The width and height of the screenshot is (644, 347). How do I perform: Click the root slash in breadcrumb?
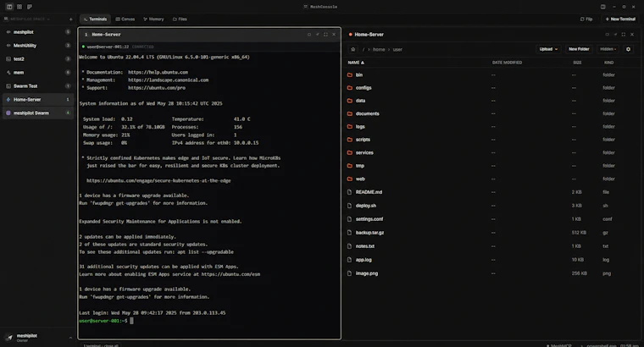point(364,50)
